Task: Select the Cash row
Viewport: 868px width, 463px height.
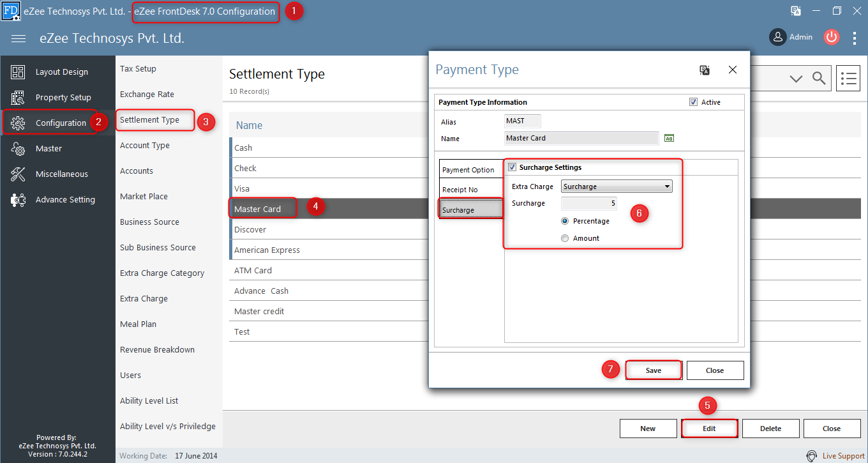Action: pos(329,148)
